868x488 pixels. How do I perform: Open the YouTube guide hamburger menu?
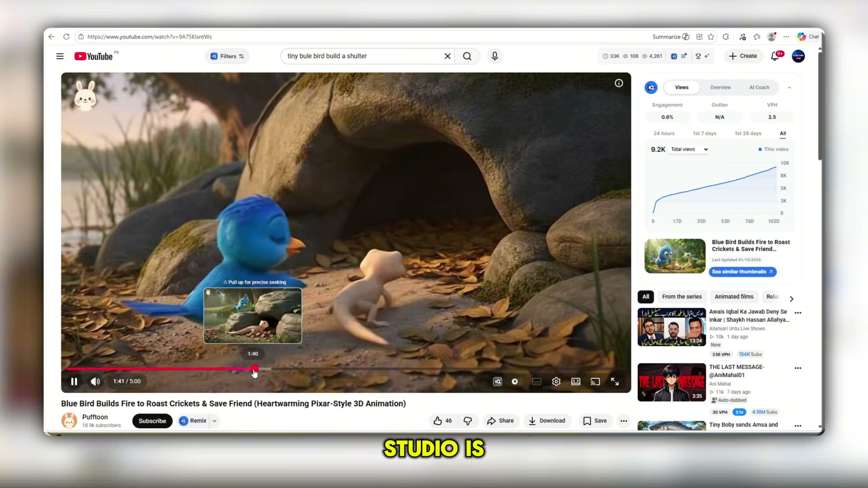click(x=60, y=56)
